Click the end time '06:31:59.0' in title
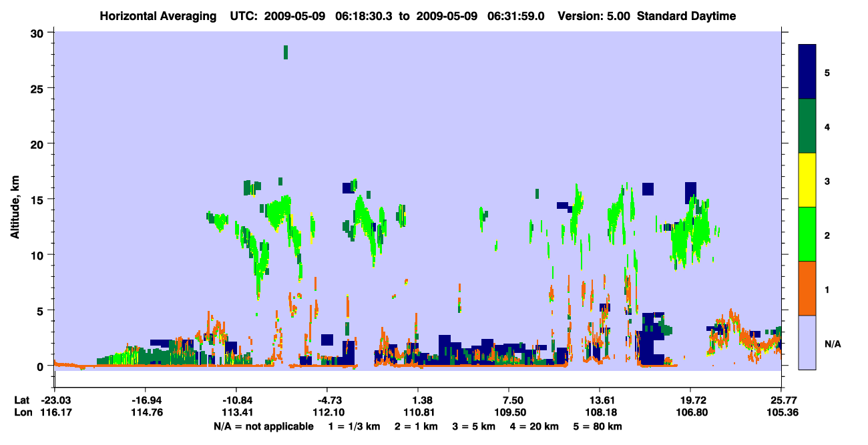Screen dimensions: 868x445 tap(517, 16)
